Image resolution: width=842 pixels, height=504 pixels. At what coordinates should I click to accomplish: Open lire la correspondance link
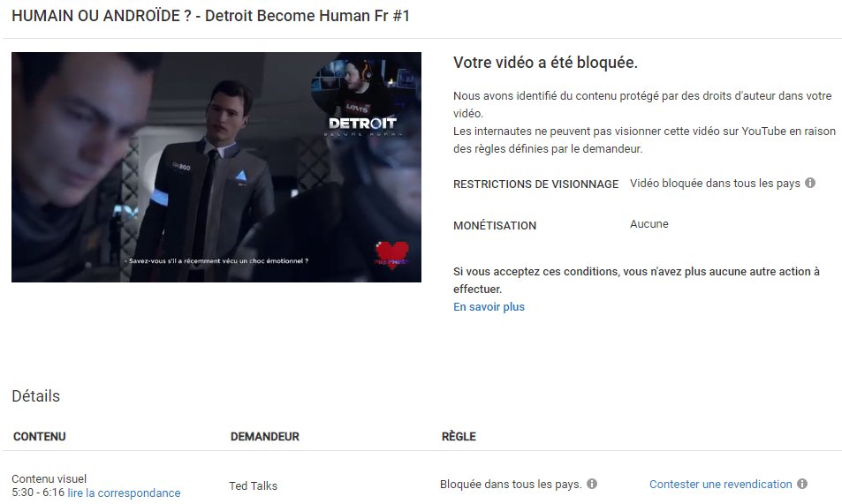click(124, 493)
